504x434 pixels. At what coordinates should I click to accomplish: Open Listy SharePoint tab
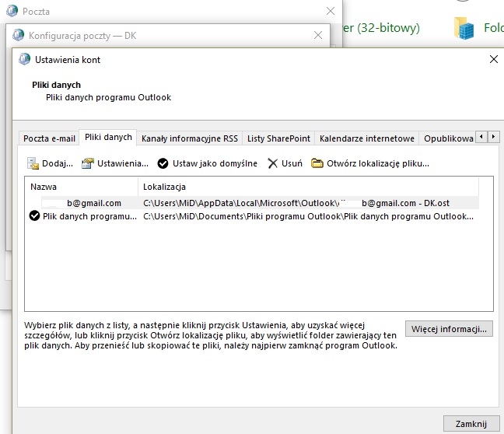tap(278, 138)
